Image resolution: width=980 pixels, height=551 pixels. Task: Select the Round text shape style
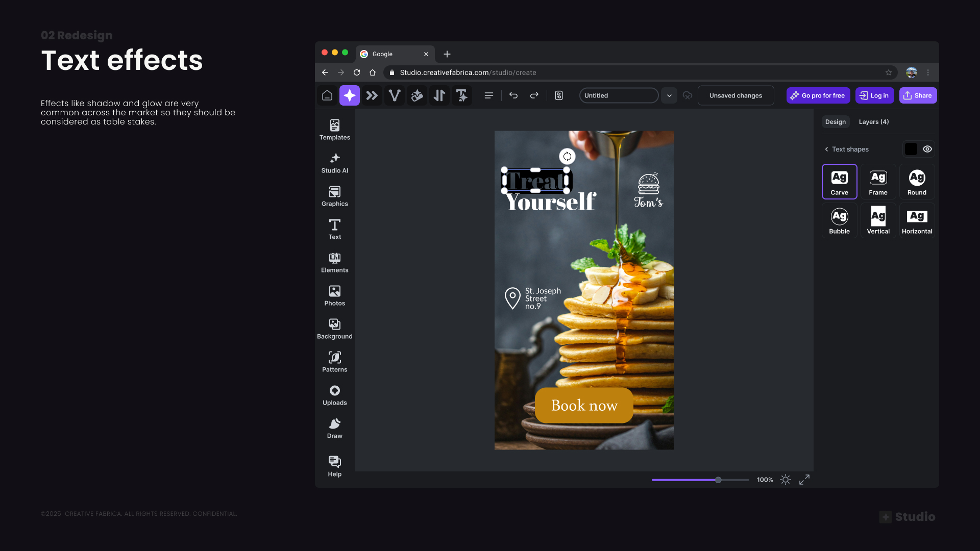point(916,181)
